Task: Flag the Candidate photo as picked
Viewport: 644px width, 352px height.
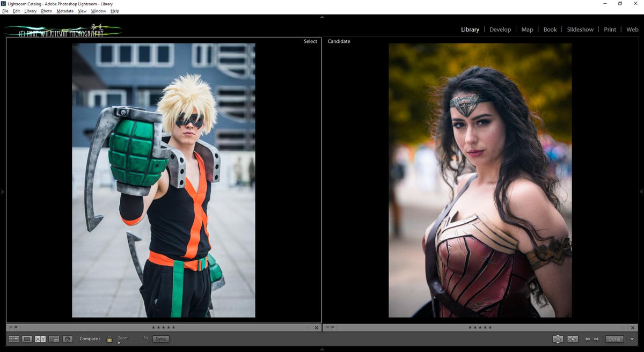Action: point(327,327)
